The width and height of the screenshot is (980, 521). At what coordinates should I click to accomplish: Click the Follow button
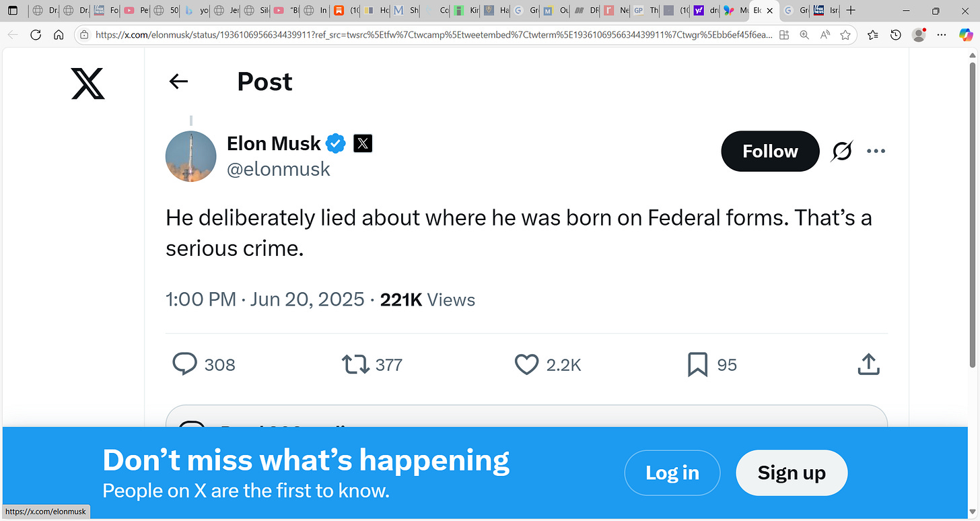(x=770, y=151)
